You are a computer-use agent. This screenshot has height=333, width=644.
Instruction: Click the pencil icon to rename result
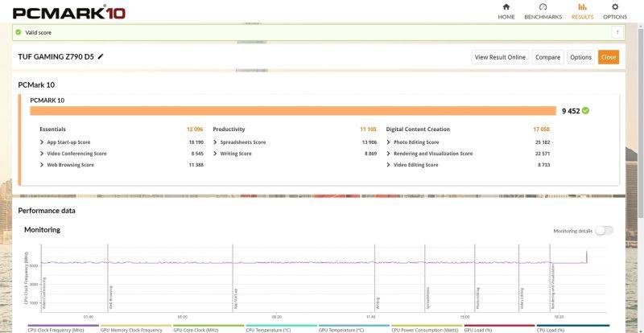(101, 57)
